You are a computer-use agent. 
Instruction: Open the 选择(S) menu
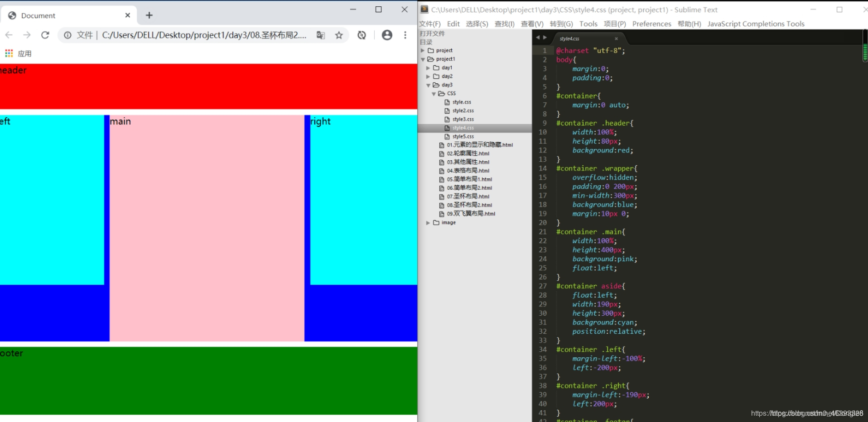[477, 24]
